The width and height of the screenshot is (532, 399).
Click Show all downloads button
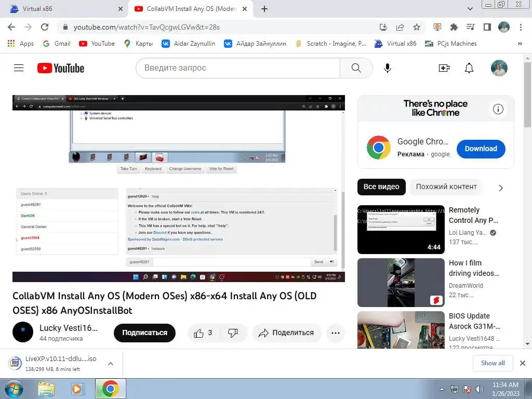(x=493, y=363)
